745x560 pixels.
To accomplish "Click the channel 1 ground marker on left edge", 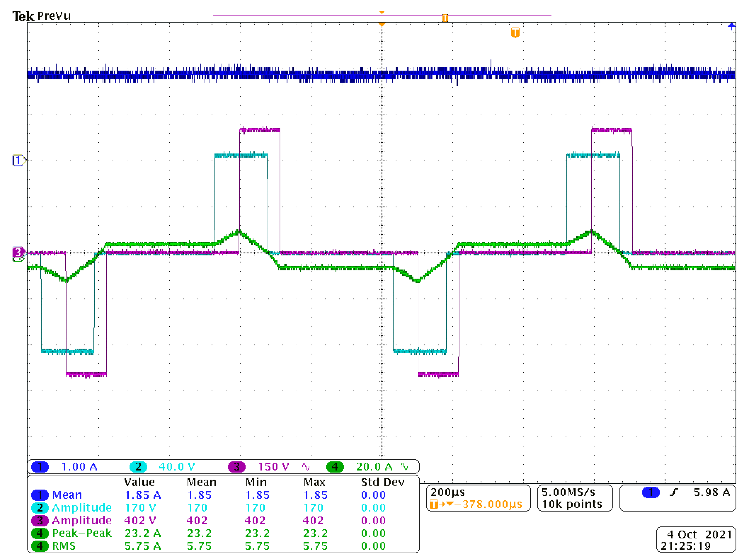I will point(18,160).
